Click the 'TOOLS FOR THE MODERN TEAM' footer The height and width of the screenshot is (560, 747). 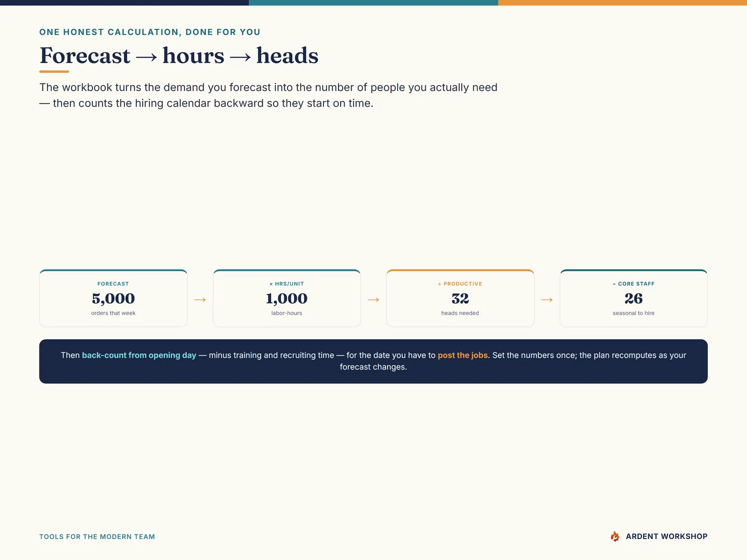[97, 537]
